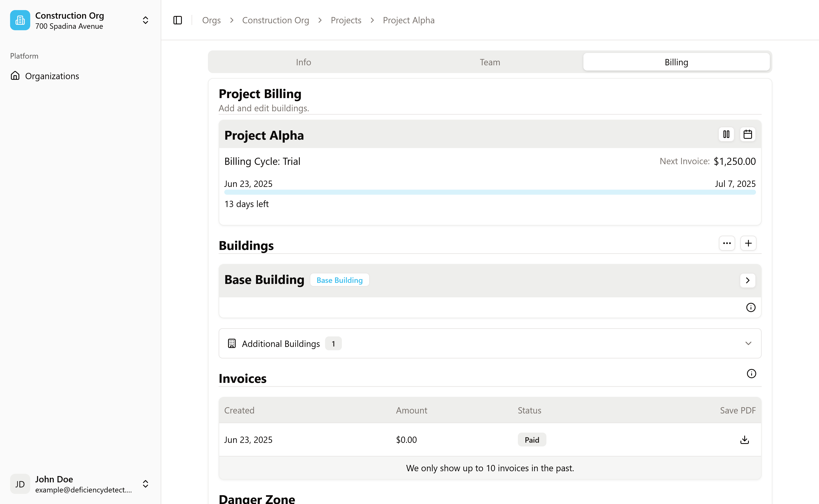Show Invoices info icon
The height and width of the screenshot is (504, 819).
pos(751,374)
